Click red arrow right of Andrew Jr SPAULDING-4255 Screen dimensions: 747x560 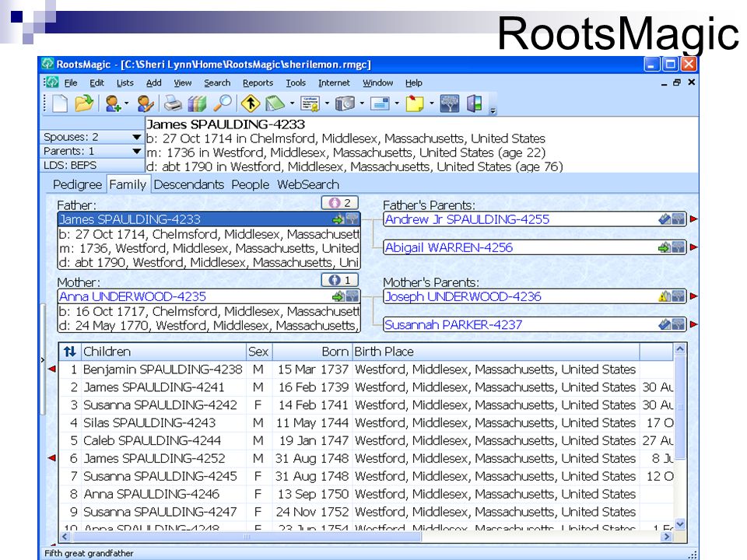(x=693, y=219)
